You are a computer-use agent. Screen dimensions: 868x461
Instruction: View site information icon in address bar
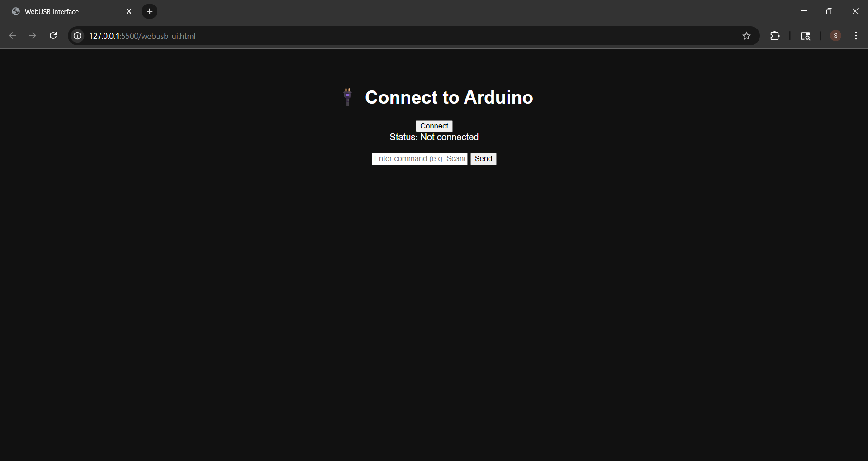click(78, 36)
